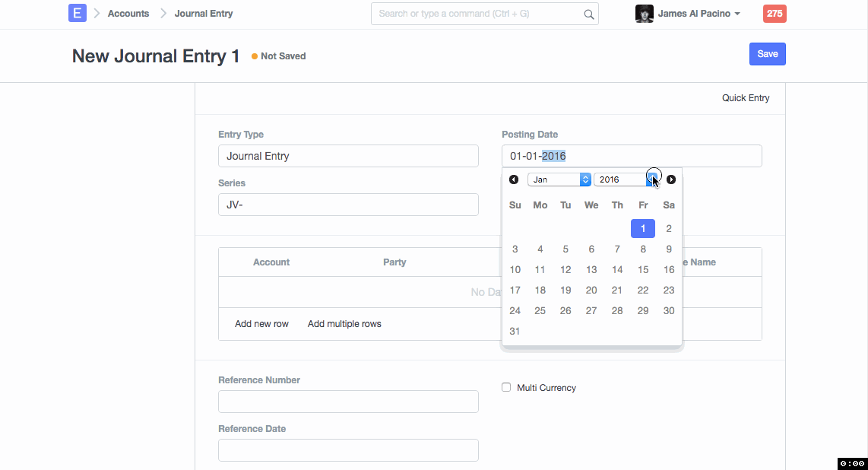868x470 pixels.
Task: Focus the Reference Number field
Action: point(348,402)
